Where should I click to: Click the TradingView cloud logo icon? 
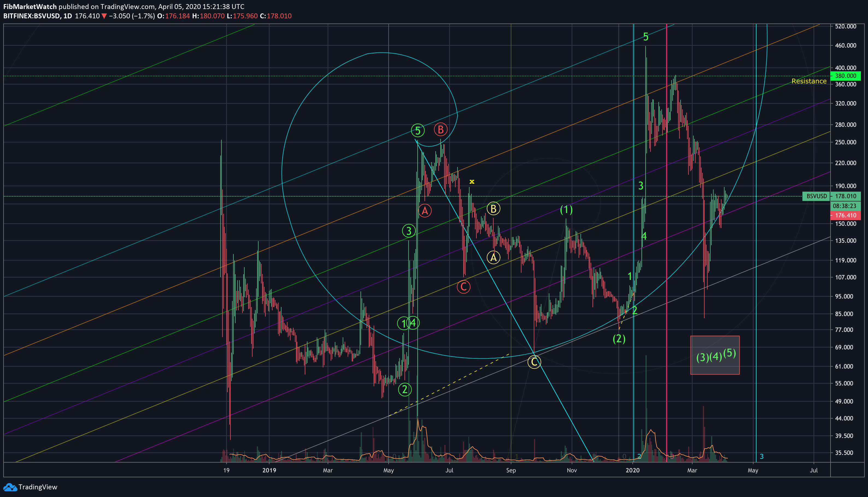(x=10, y=487)
